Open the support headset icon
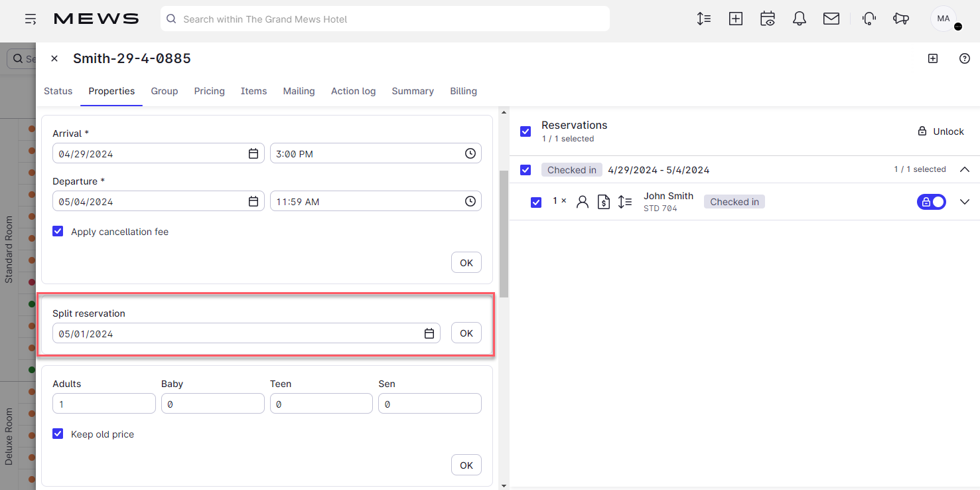Viewport: 980px width, 490px height. [869, 19]
